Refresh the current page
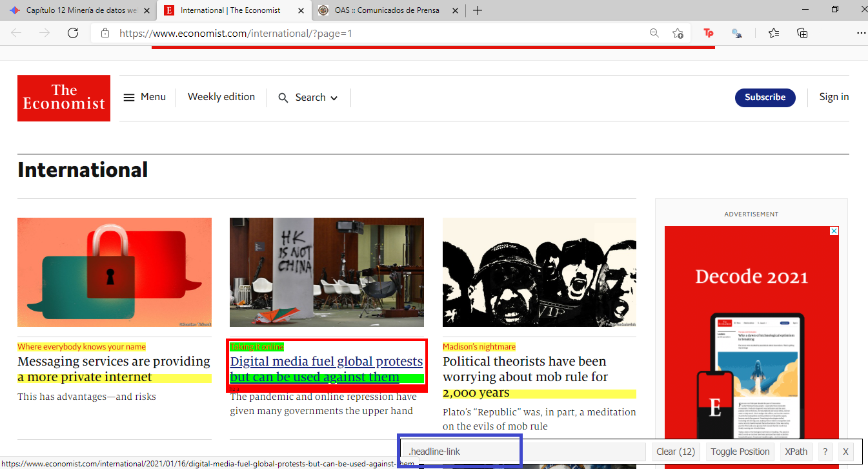The width and height of the screenshot is (868, 469). click(73, 33)
